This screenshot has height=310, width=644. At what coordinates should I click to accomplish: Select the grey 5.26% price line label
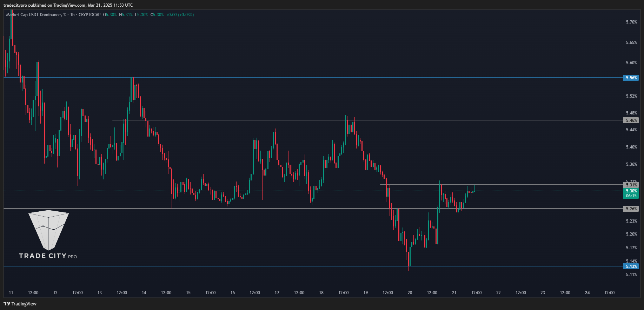pos(631,209)
